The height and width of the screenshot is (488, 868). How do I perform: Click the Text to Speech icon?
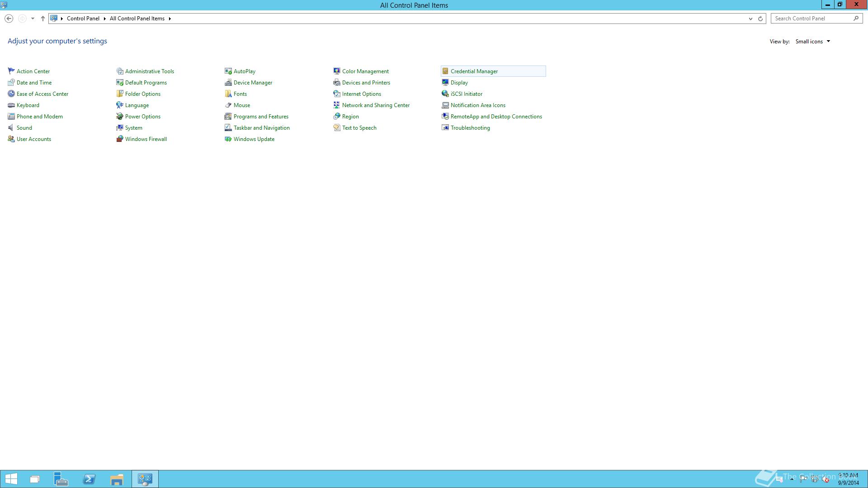(x=337, y=127)
